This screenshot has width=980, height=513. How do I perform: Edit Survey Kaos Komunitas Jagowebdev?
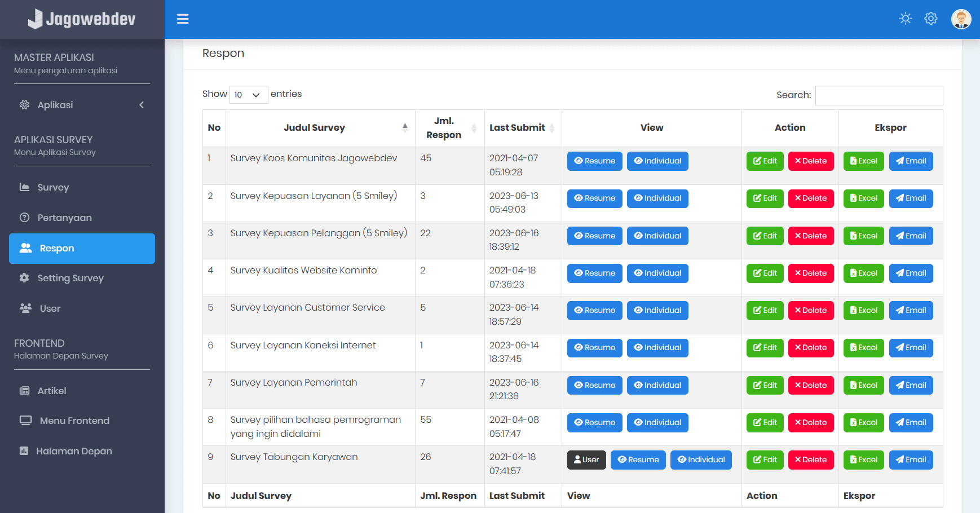tap(765, 161)
